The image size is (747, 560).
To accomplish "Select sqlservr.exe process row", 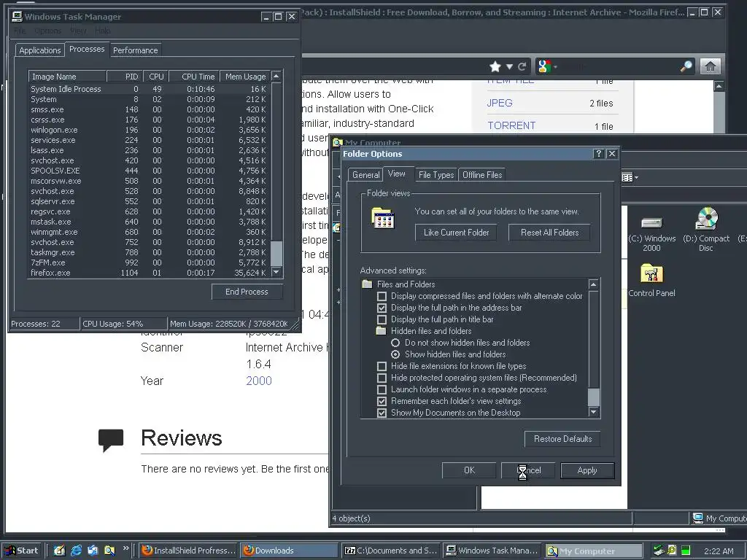I will tap(149, 201).
